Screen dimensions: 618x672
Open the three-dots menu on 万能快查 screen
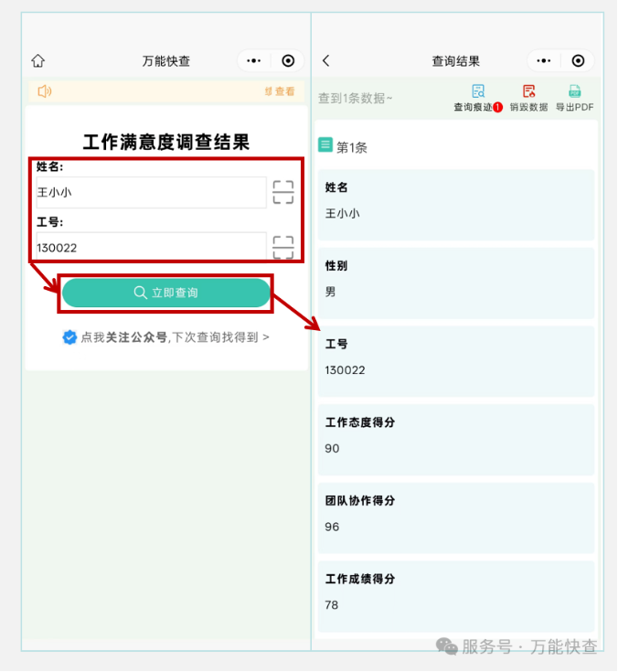pyautogui.click(x=254, y=61)
